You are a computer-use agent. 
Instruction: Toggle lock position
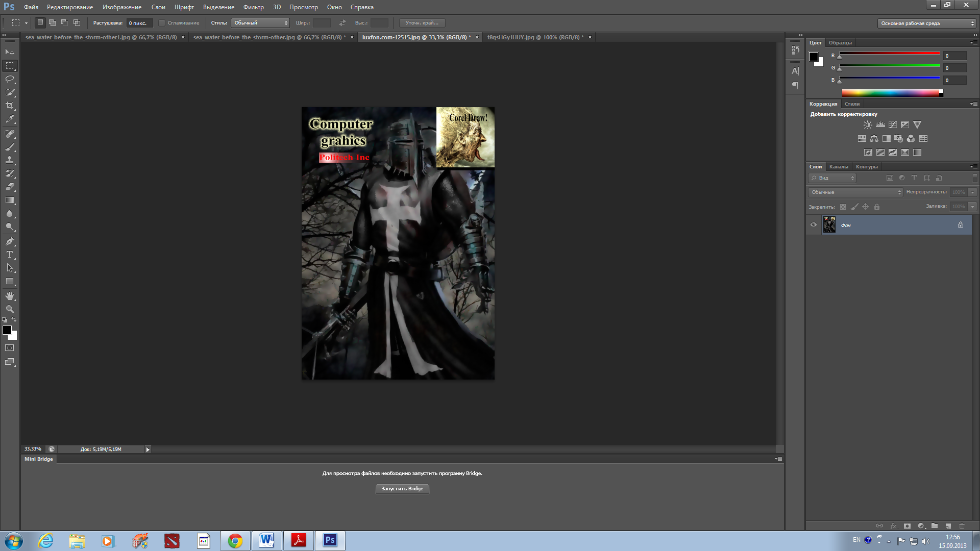coord(865,207)
